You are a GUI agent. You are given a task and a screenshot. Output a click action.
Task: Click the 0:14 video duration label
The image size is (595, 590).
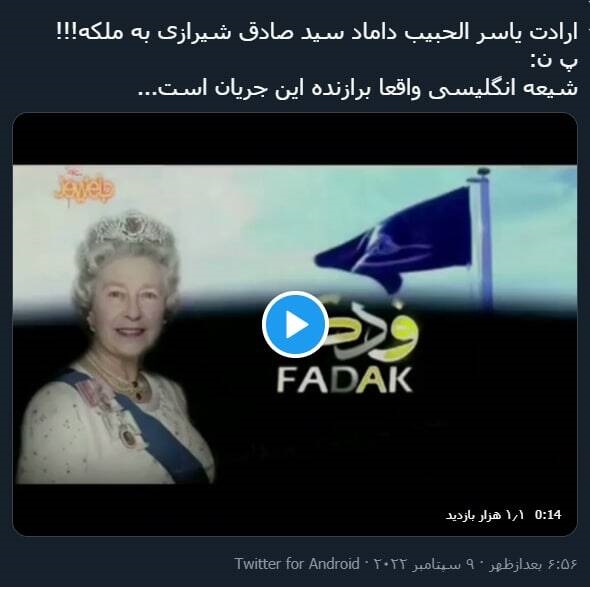548,515
